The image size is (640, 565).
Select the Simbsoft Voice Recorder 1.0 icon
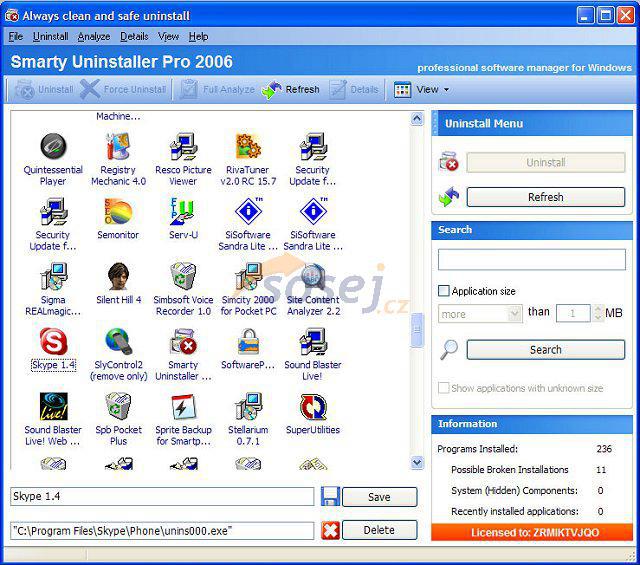point(183,276)
